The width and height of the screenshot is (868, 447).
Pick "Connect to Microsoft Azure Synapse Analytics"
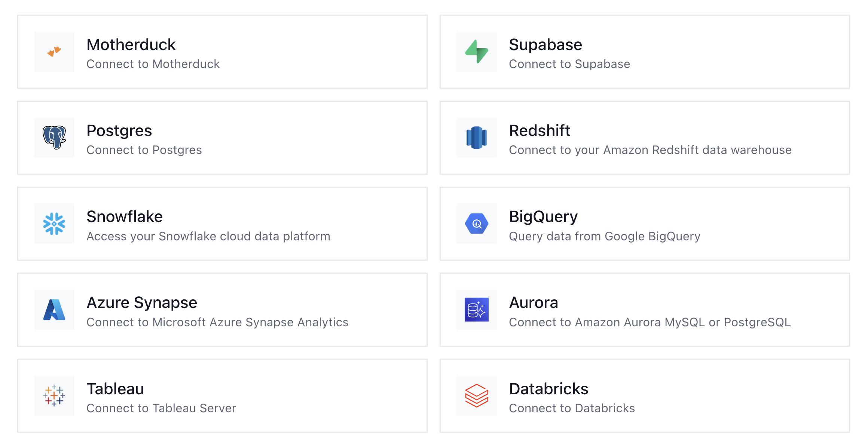coord(217,322)
